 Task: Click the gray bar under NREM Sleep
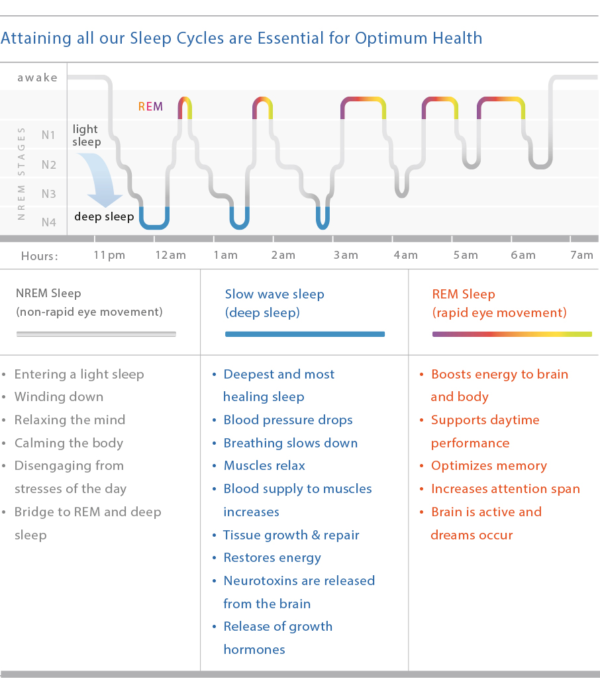tap(96, 334)
